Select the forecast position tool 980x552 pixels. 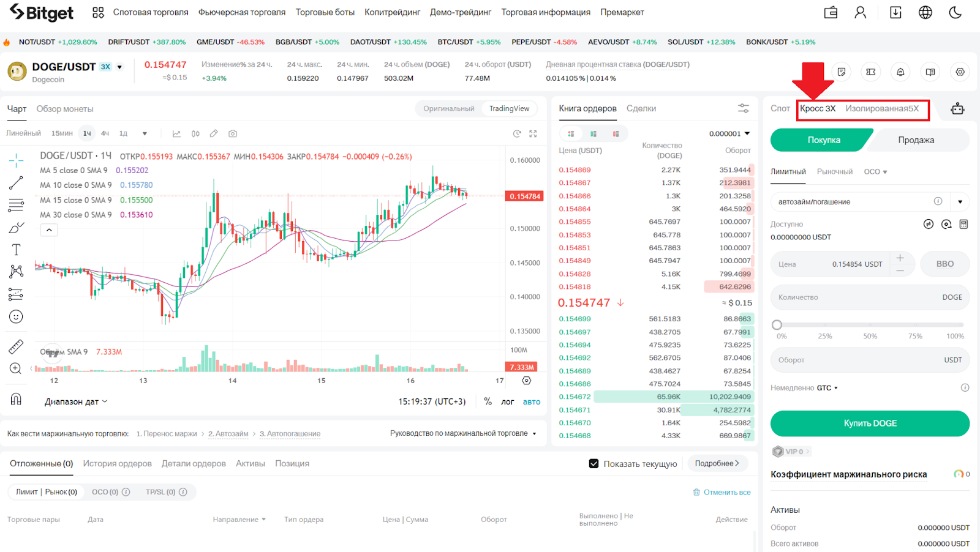point(17,294)
